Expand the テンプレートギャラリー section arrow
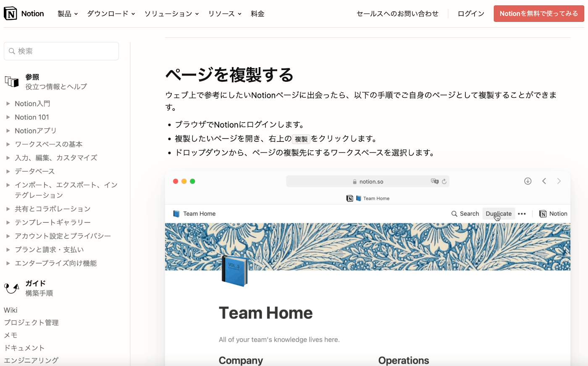 (x=8, y=222)
